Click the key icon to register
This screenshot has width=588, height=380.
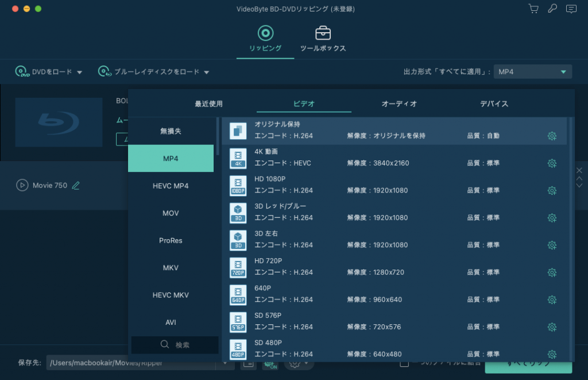(552, 9)
